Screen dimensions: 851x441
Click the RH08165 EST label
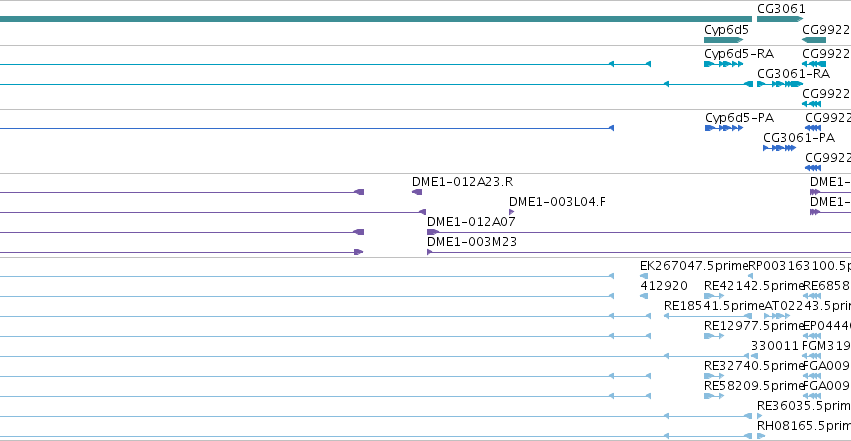804,426
